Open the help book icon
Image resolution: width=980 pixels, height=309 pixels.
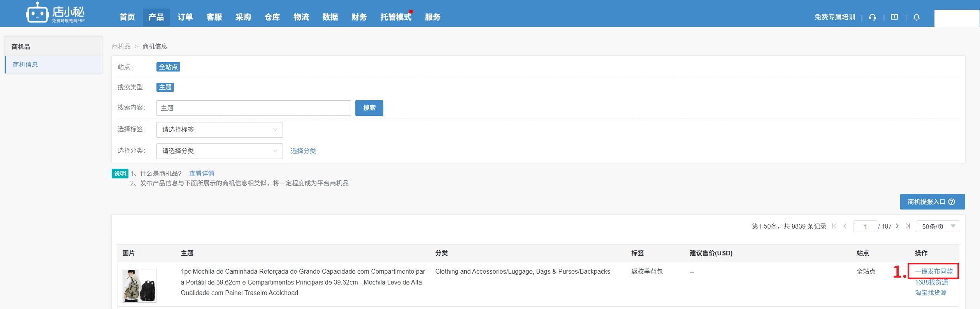point(894,17)
